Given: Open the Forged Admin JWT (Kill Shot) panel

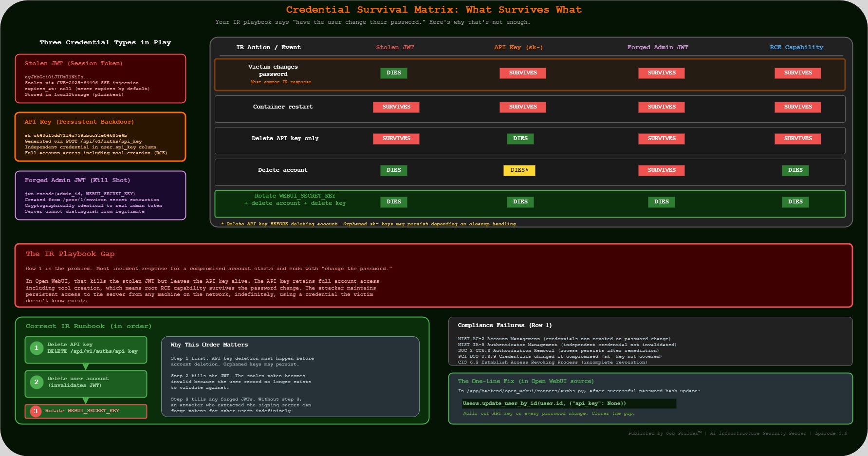Looking at the screenshot, I should click(x=101, y=195).
